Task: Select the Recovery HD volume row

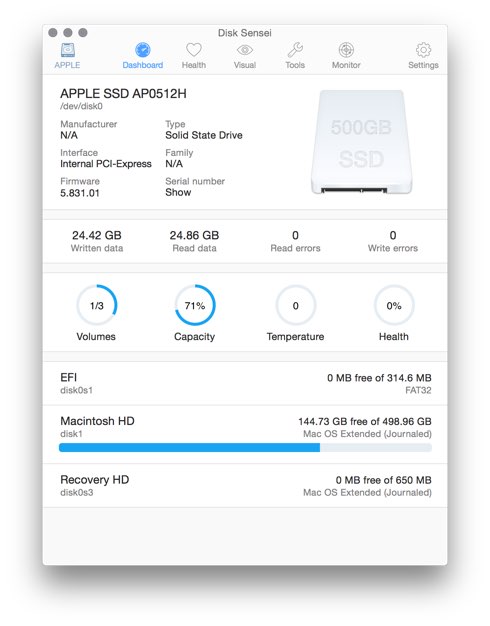Action: [245, 486]
